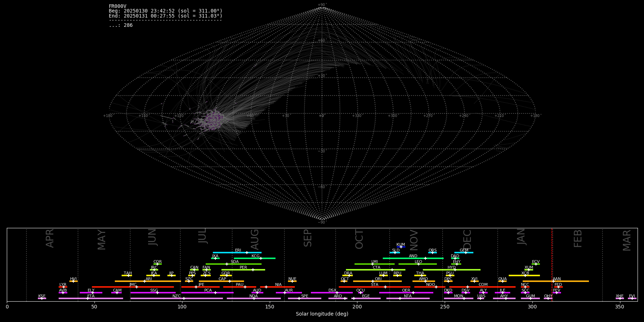This screenshot has width=644, height=322.
Task: Click the LEO shower label
Action: click(x=418, y=262)
